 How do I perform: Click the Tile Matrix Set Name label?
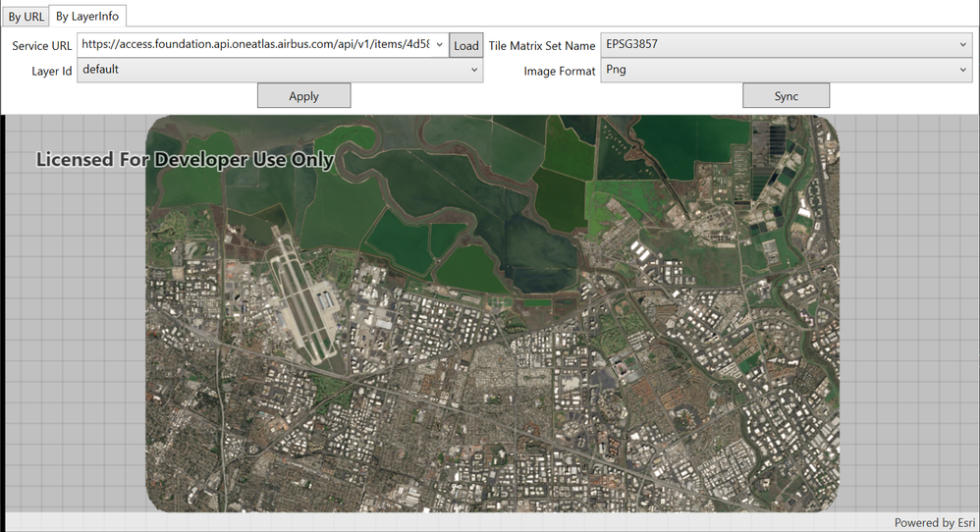pos(542,45)
